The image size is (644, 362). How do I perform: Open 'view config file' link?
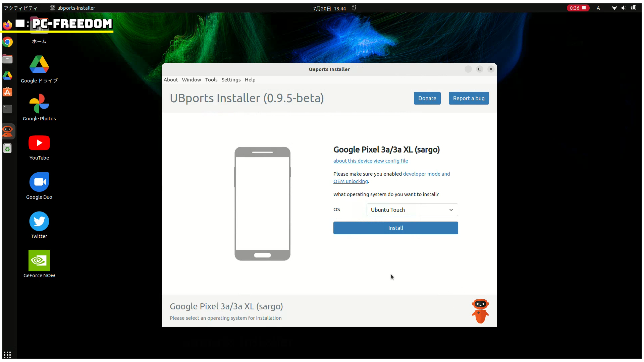pos(391,161)
